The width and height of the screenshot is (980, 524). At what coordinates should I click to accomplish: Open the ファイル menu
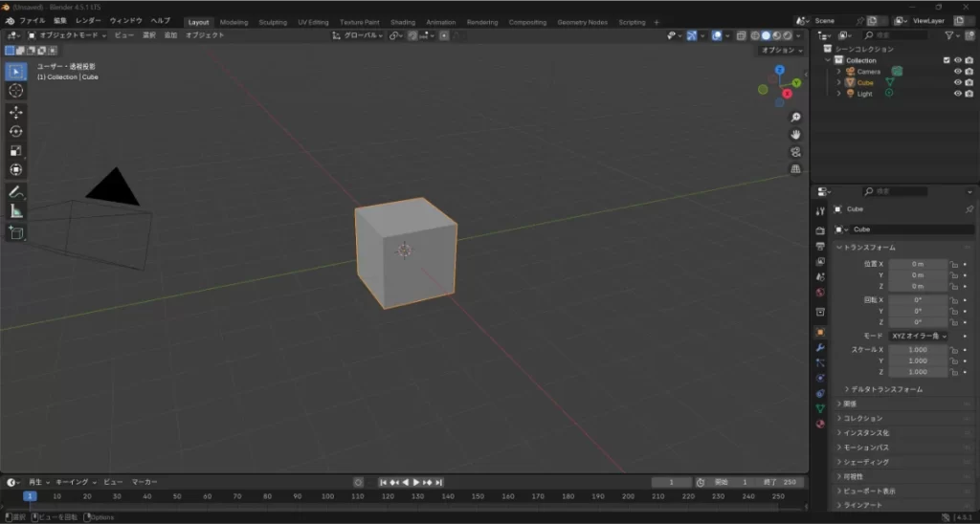tap(32, 20)
